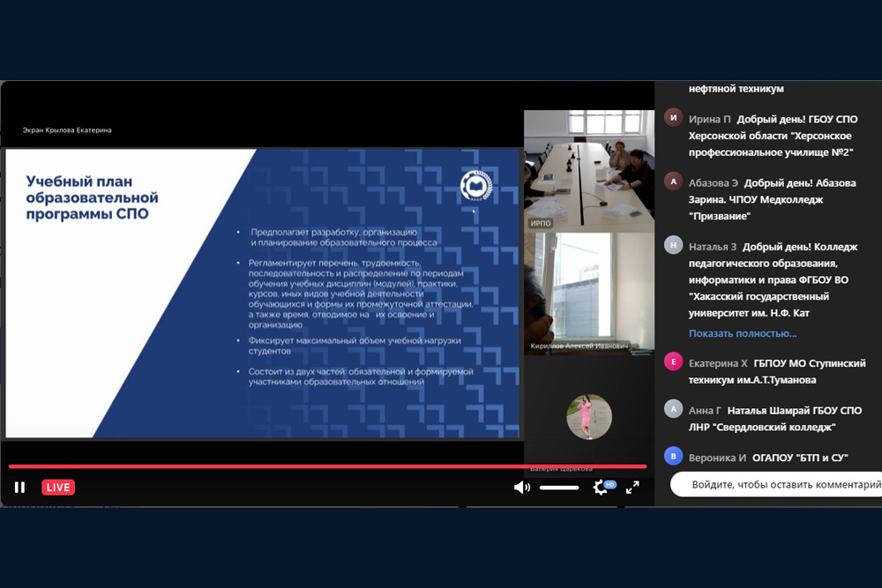Click slide title 'Учебный план образовательной программы СПО'

(93, 197)
